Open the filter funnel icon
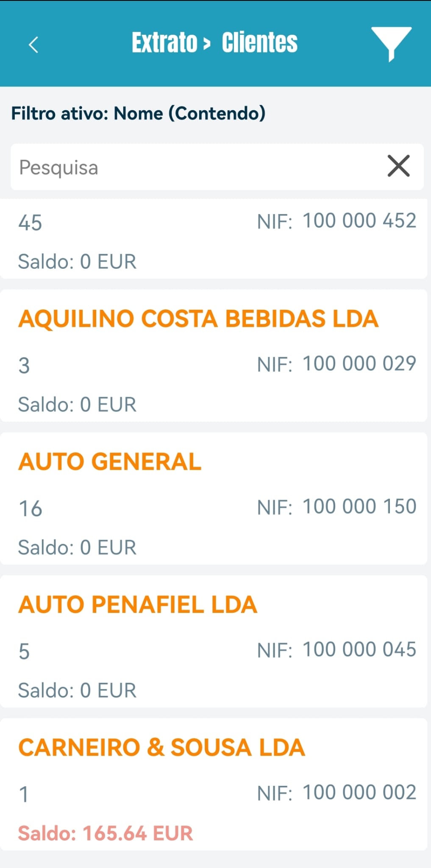Image resolution: width=431 pixels, height=868 pixels. tap(391, 44)
